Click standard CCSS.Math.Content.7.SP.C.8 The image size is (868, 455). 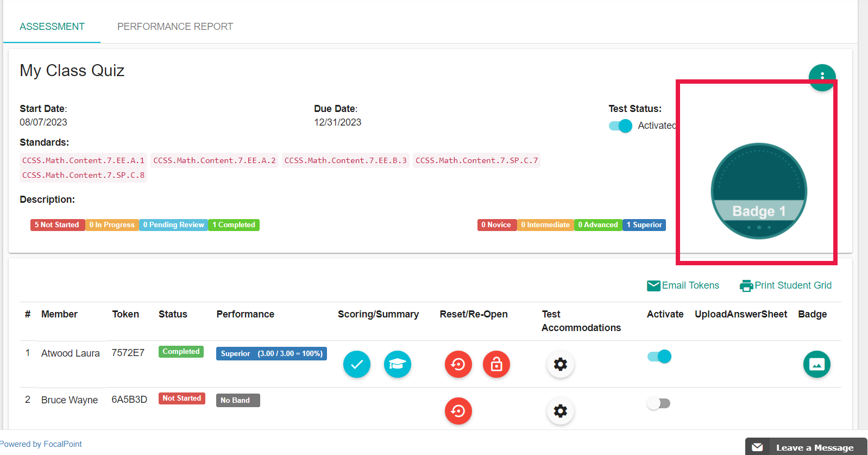(x=84, y=175)
